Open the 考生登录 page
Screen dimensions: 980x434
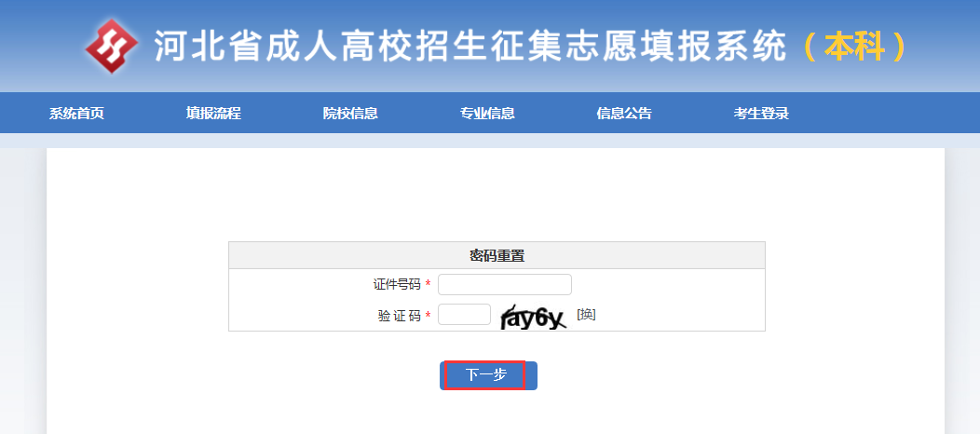pyautogui.click(x=761, y=114)
